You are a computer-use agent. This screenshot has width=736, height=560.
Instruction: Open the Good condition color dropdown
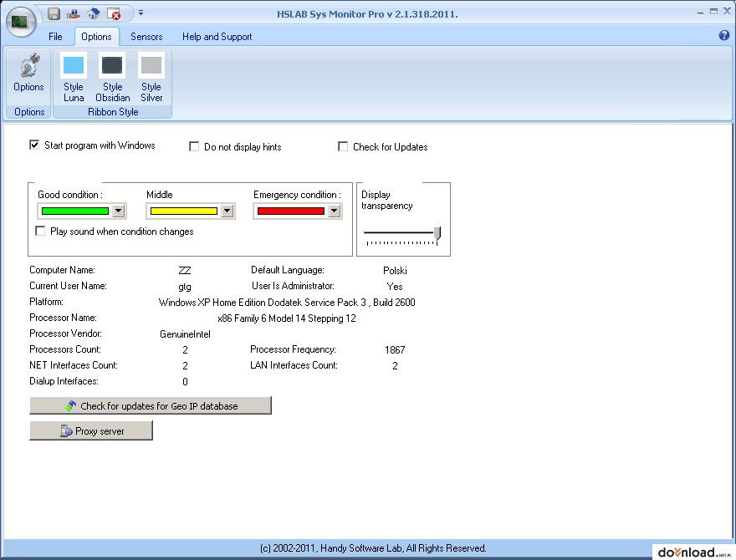[119, 211]
